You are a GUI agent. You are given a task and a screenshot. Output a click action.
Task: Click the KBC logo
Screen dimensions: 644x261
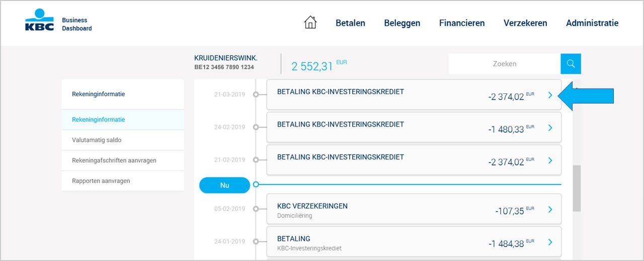(x=39, y=21)
